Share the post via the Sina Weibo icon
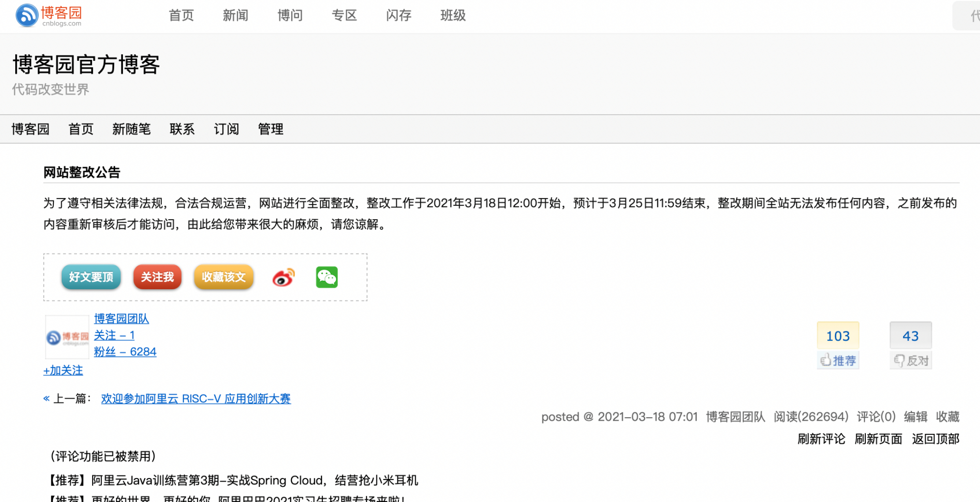980x502 pixels. tap(282, 277)
